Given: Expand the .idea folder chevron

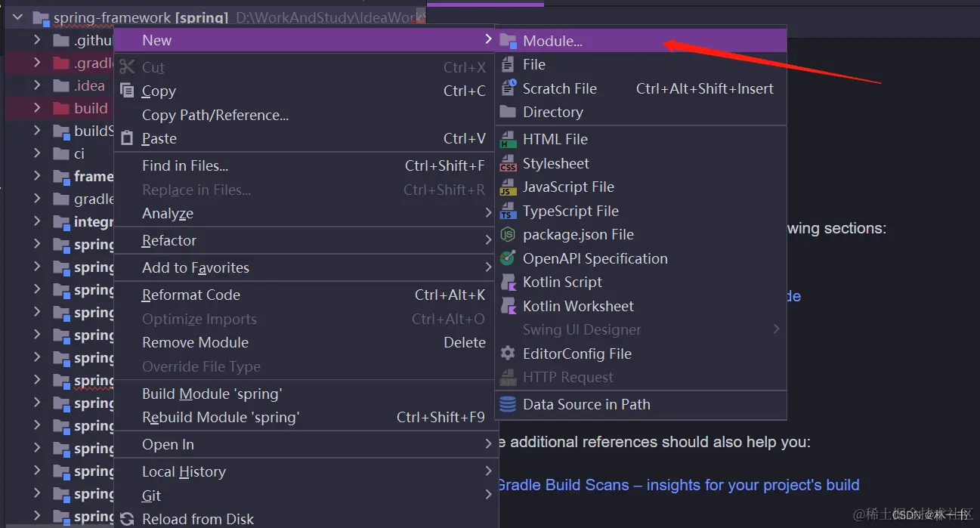Looking at the screenshot, I should coord(37,85).
